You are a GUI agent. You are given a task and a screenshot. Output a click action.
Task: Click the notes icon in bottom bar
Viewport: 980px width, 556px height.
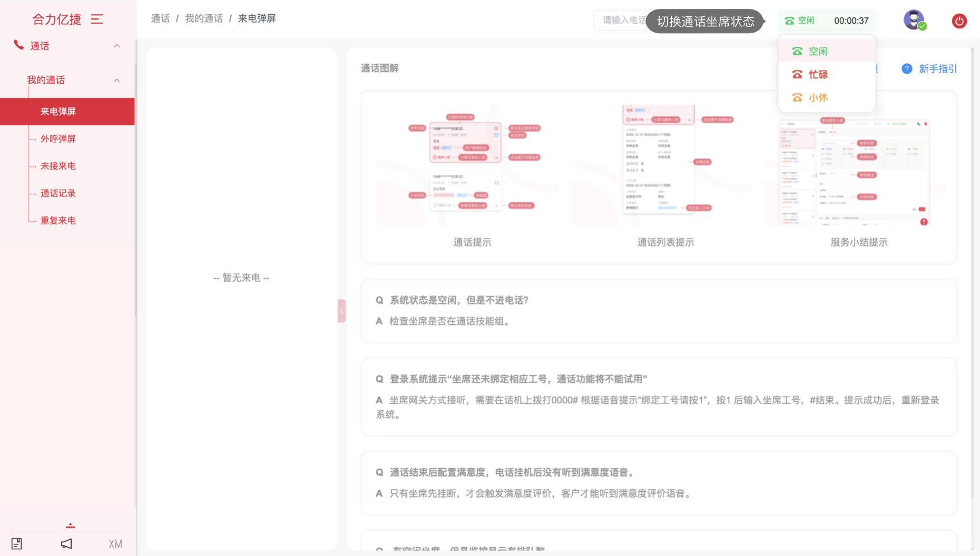click(x=17, y=543)
